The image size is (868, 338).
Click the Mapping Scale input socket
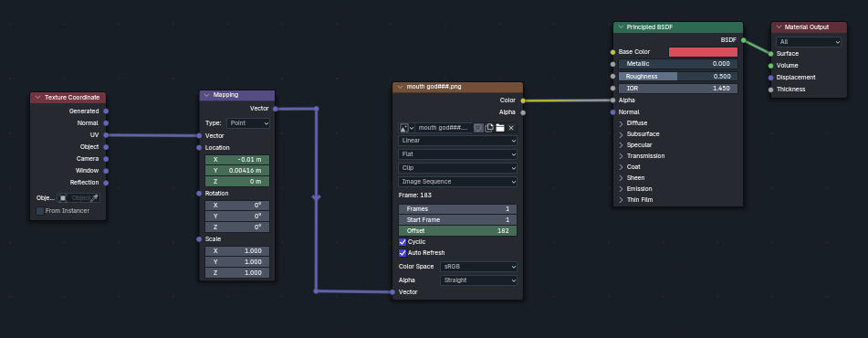tap(199, 238)
